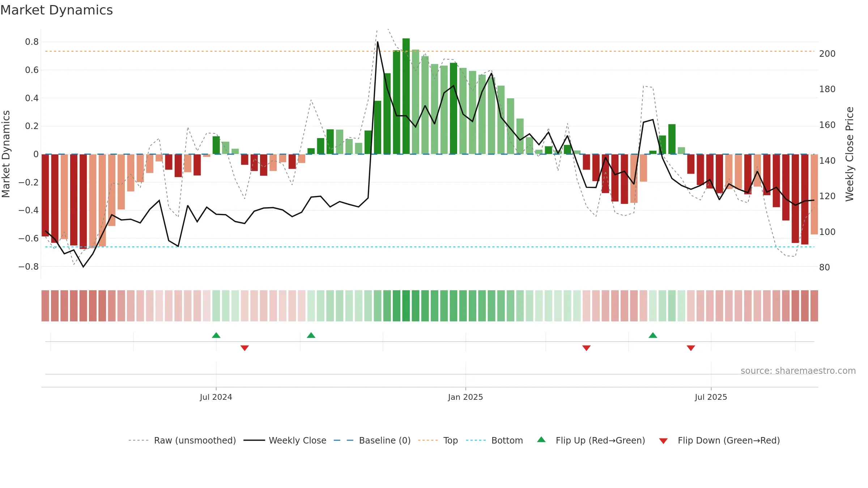Viewport: 868px width, 488px height.
Task: Click the 0 left axis tick label
Action: pos(36,154)
